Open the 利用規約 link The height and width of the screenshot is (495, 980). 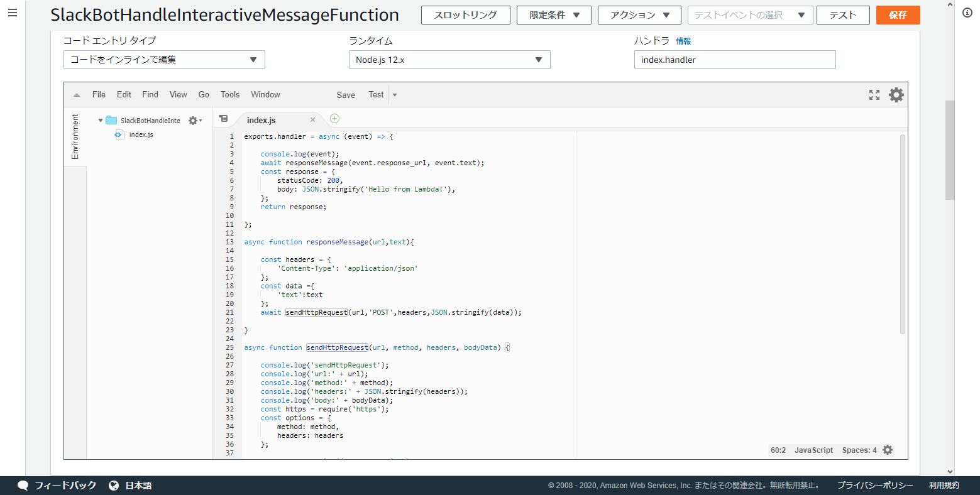click(944, 486)
